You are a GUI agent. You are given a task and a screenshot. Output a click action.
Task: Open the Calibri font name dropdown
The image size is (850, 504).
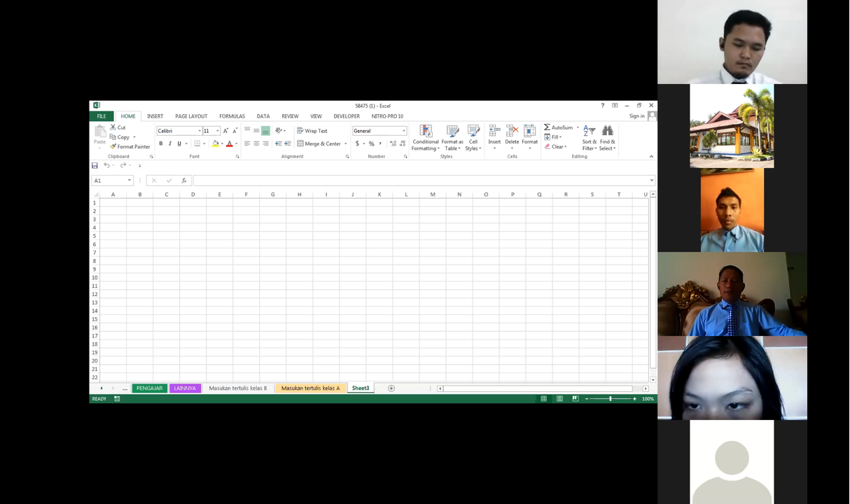[200, 131]
